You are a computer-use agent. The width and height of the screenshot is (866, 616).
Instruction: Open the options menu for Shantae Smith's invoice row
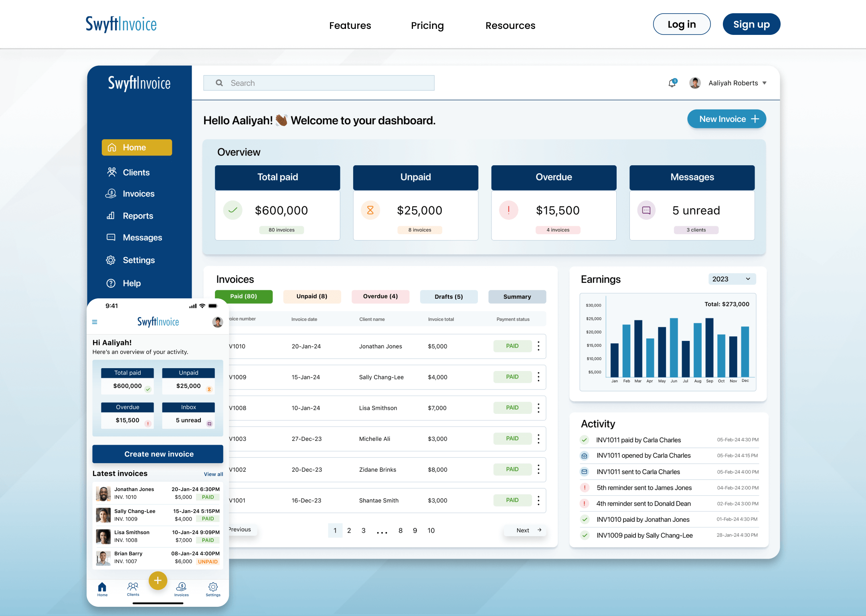pos(538,500)
